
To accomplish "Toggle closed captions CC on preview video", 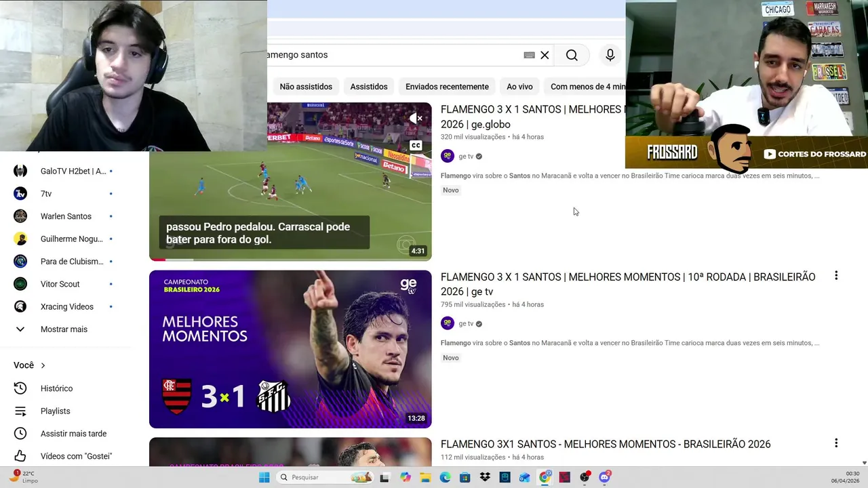I will (x=416, y=145).
